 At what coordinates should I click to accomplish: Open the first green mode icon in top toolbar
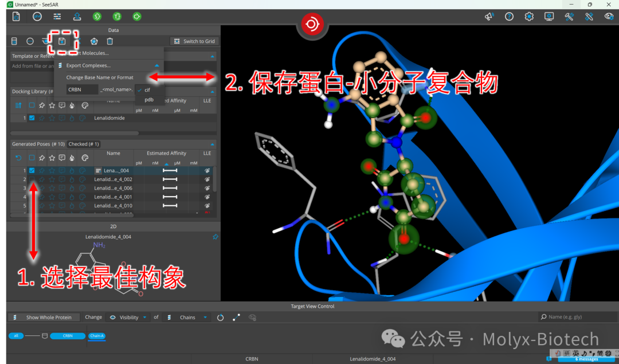[x=97, y=17]
